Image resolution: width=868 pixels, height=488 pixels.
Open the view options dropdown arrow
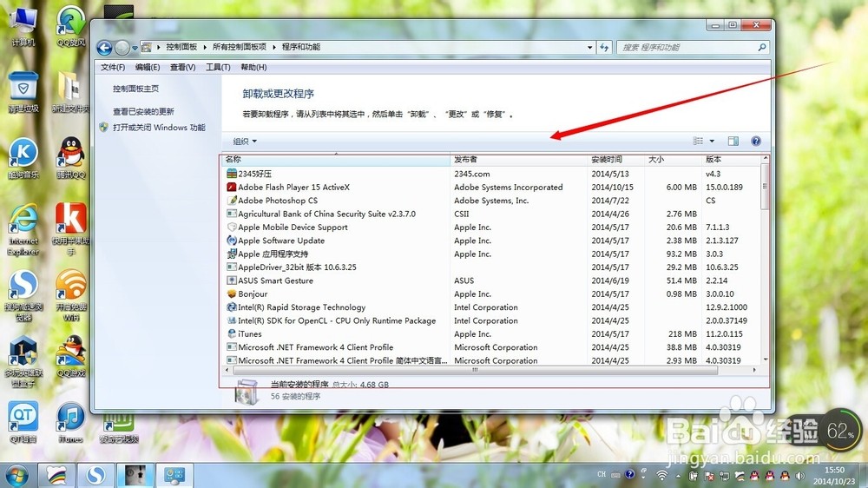point(712,142)
